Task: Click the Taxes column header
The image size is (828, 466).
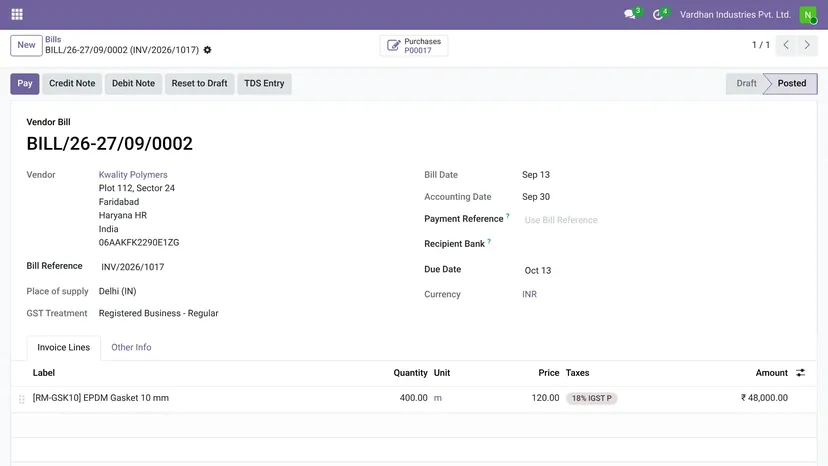Action: pos(578,373)
